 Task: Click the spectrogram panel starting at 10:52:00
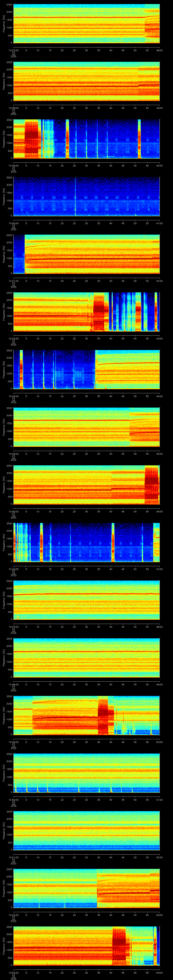click(x=86, y=888)
